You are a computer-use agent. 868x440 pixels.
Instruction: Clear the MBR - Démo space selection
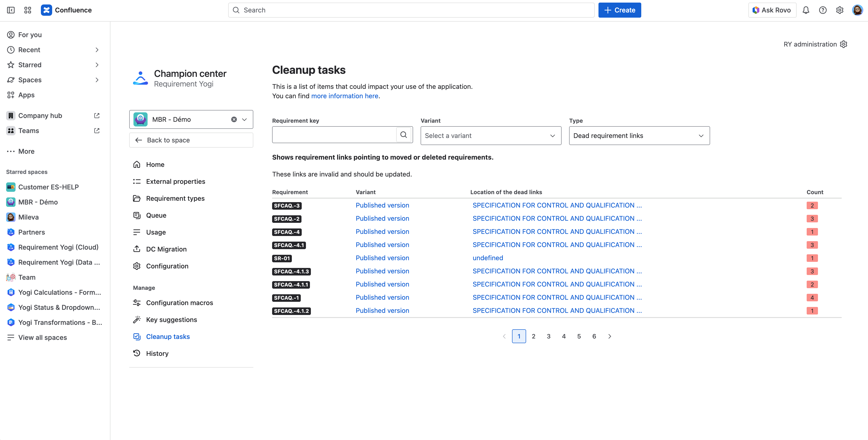pos(234,119)
